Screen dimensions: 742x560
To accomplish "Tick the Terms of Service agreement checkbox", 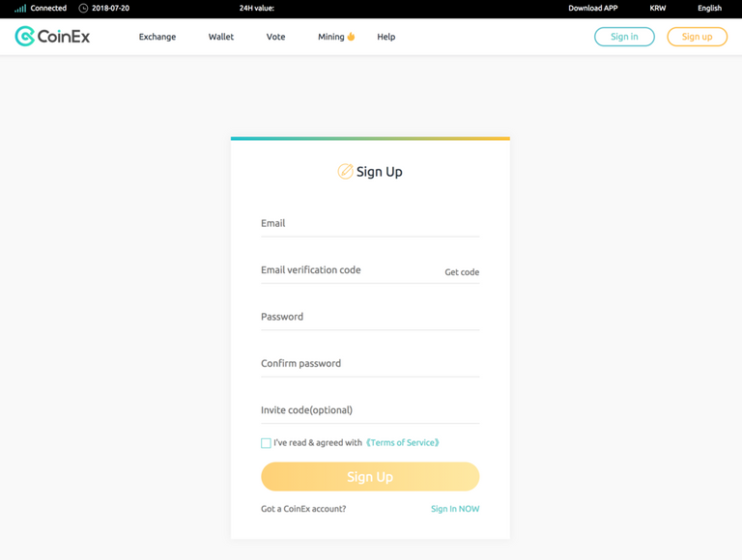I will coord(266,443).
